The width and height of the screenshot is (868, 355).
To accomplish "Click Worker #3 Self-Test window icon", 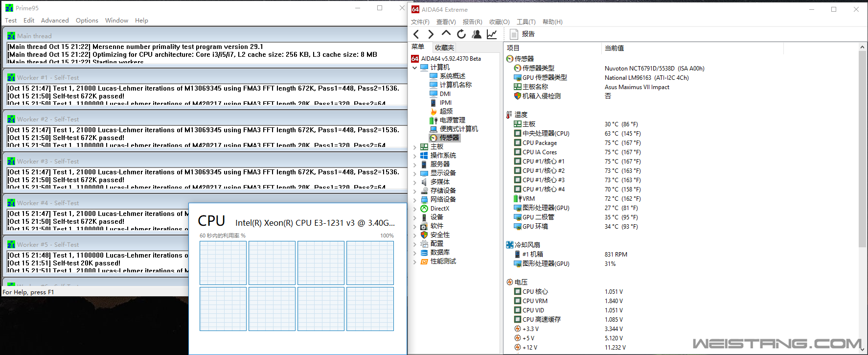I will 11,161.
